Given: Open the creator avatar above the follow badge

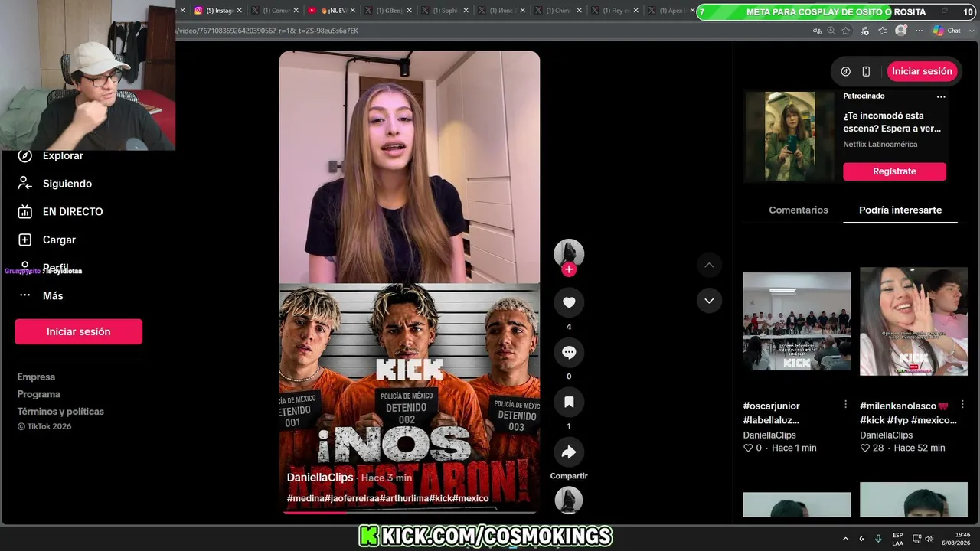Looking at the screenshot, I should pyautogui.click(x=569, y=253).
